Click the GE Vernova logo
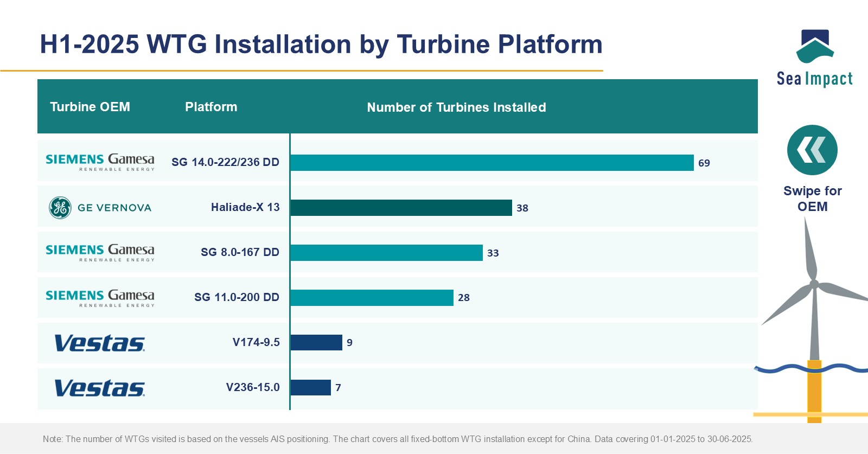 pos(100,208)
